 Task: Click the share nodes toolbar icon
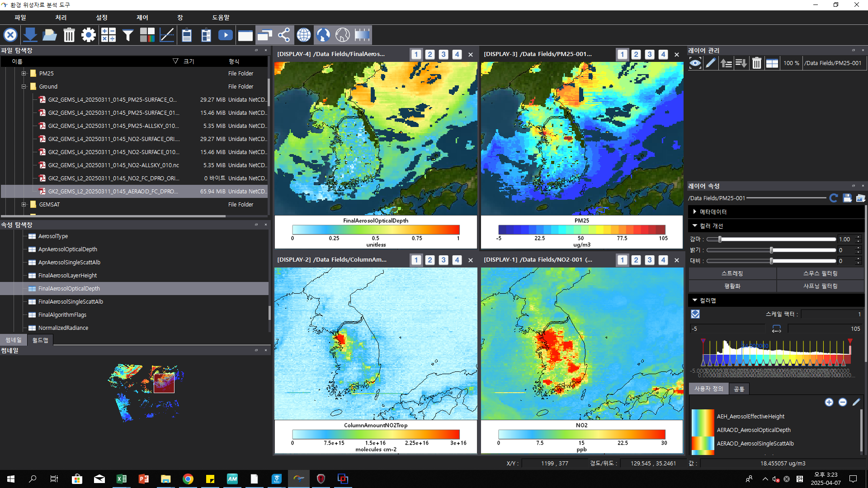[284, 35]
